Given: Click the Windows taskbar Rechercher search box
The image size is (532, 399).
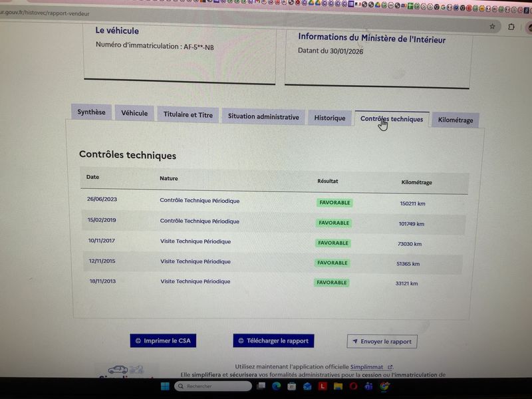Looking at the screenshot, I should tap(213, 386).
